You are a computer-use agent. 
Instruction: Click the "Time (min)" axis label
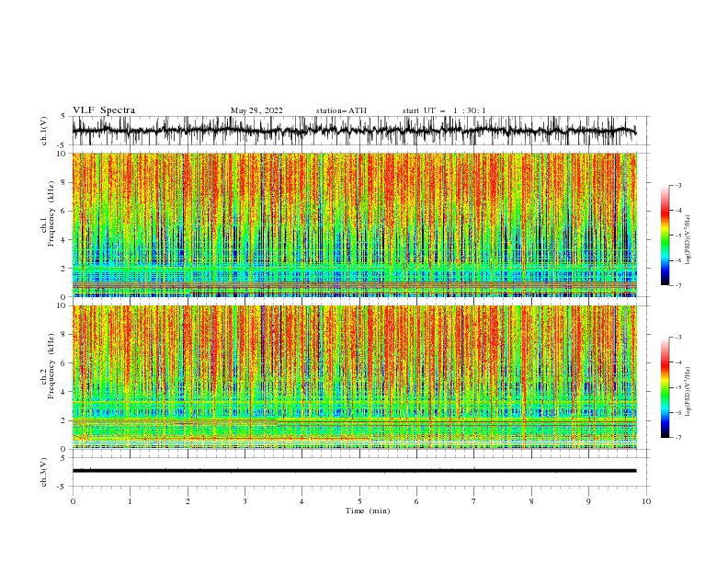click(368, 511)
